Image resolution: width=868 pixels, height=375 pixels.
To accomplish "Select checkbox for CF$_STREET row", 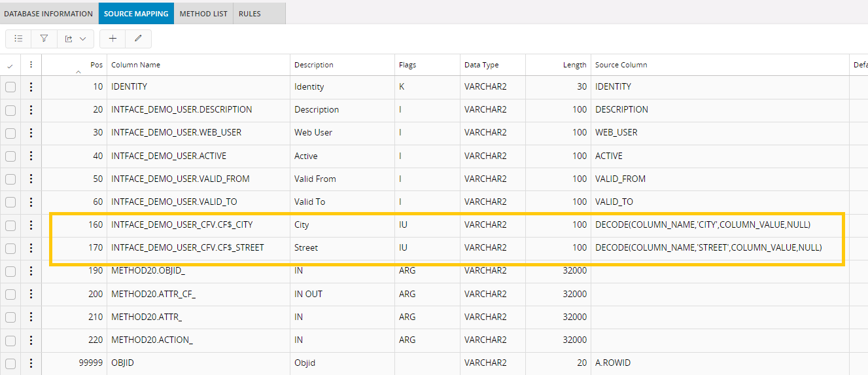I will [10, 248].
